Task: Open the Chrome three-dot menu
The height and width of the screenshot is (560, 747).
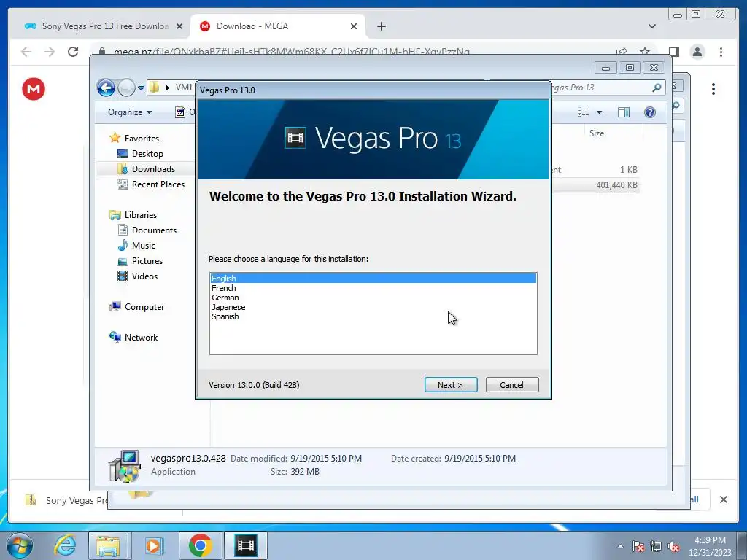Action: pos(721,52)
